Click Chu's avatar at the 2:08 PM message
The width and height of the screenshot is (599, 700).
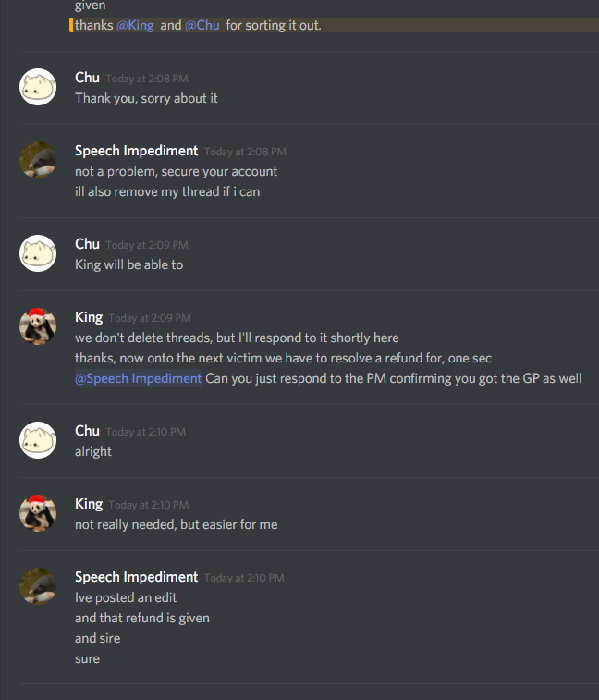click(x=38, y=87)
